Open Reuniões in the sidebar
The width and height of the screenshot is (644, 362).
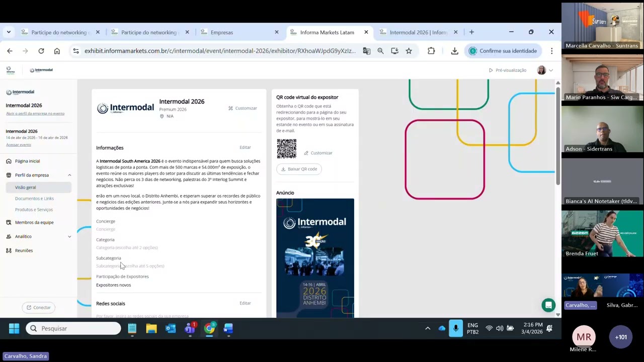click(x=24, y=250)
